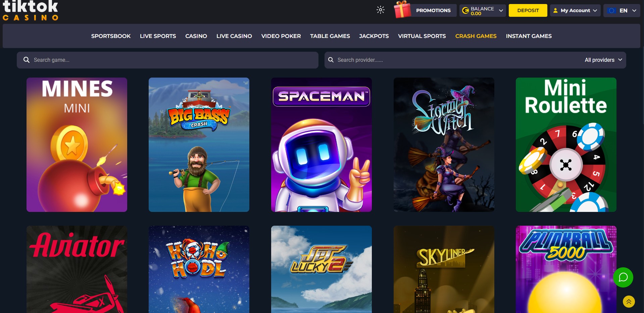Viewport: 644px width, 313px height.
Task: Launch Big Bass Crash game
Action: point(199,145)
